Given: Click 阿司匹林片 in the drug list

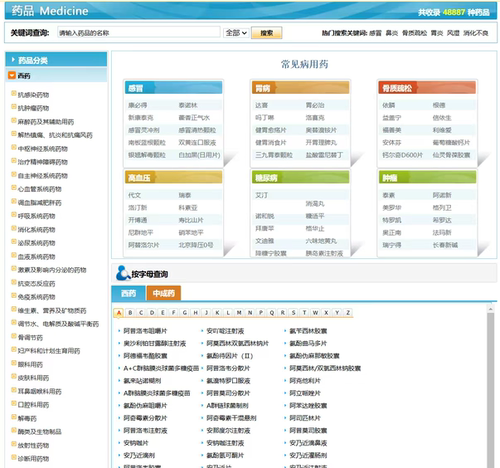Looking at the screenshot, I should pos(305,418).
